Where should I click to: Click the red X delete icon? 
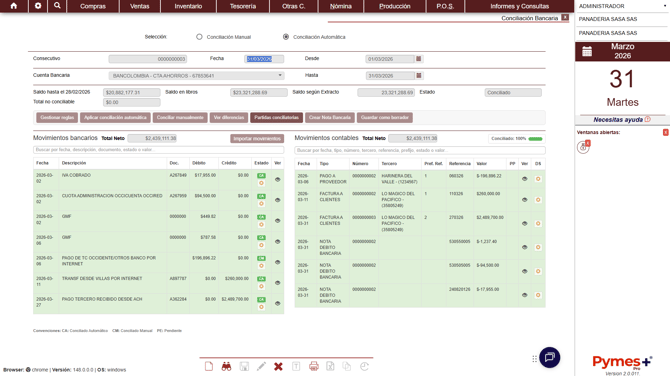pos(278,366)
